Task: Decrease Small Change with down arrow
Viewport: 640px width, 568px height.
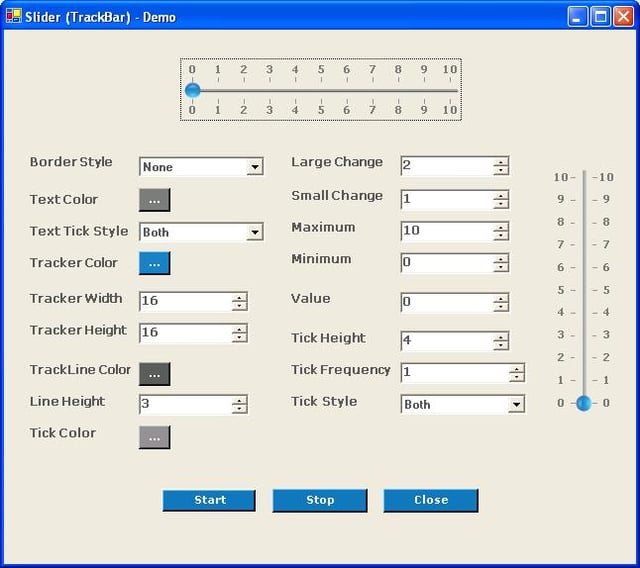Action: pos(501,204)
